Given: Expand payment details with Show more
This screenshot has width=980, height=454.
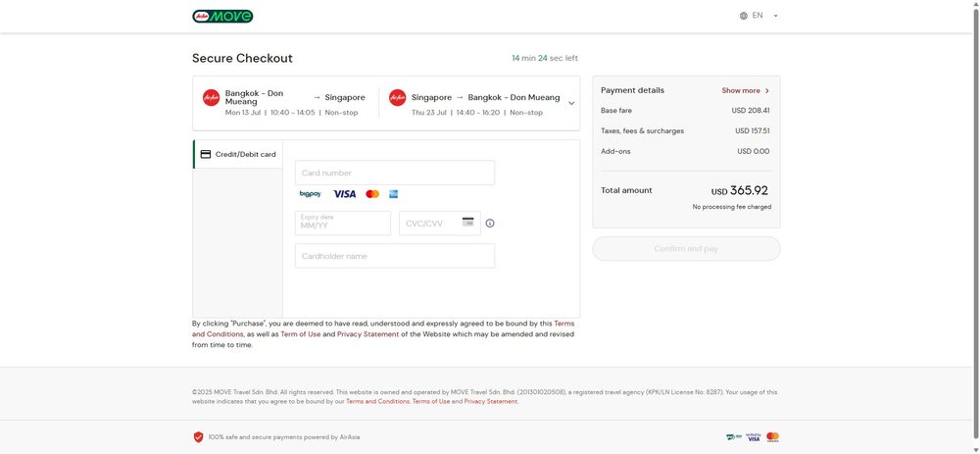Looking at the screenshot, I should click(746, 90).
